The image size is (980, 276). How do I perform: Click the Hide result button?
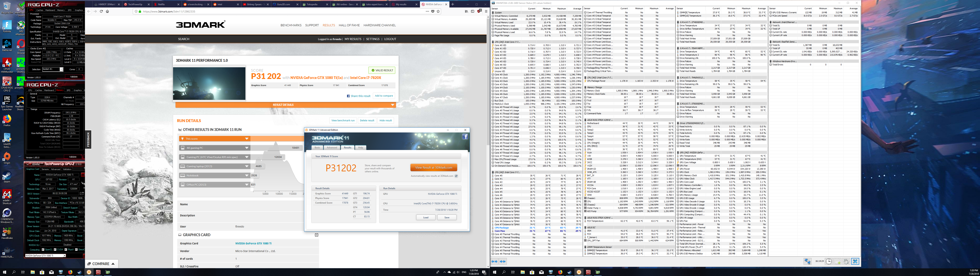(385, 121)
